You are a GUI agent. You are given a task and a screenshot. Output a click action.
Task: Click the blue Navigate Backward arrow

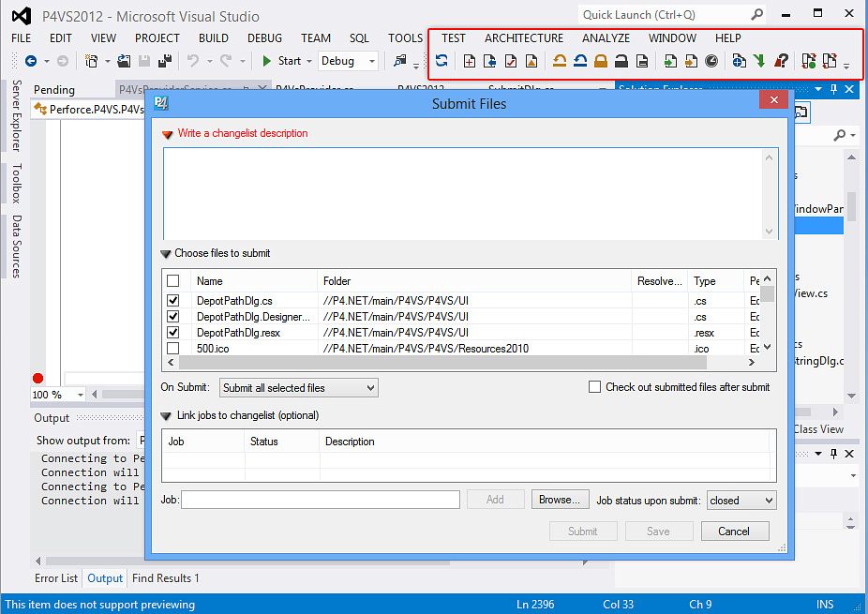[30, 61]
